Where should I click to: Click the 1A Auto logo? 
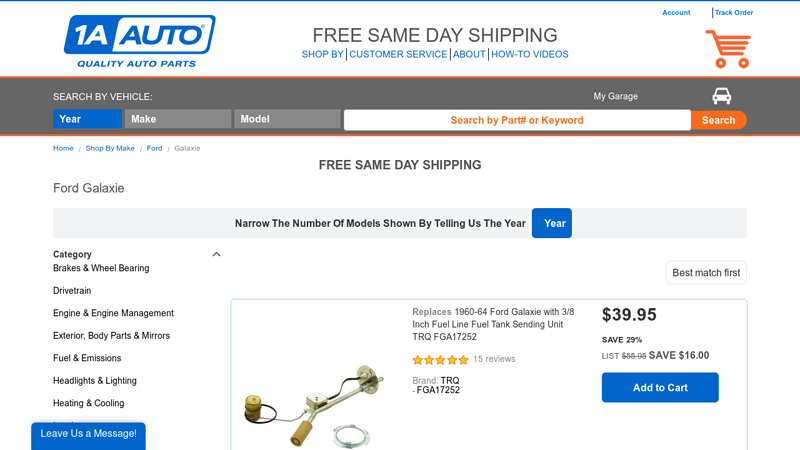pos(139,41)
